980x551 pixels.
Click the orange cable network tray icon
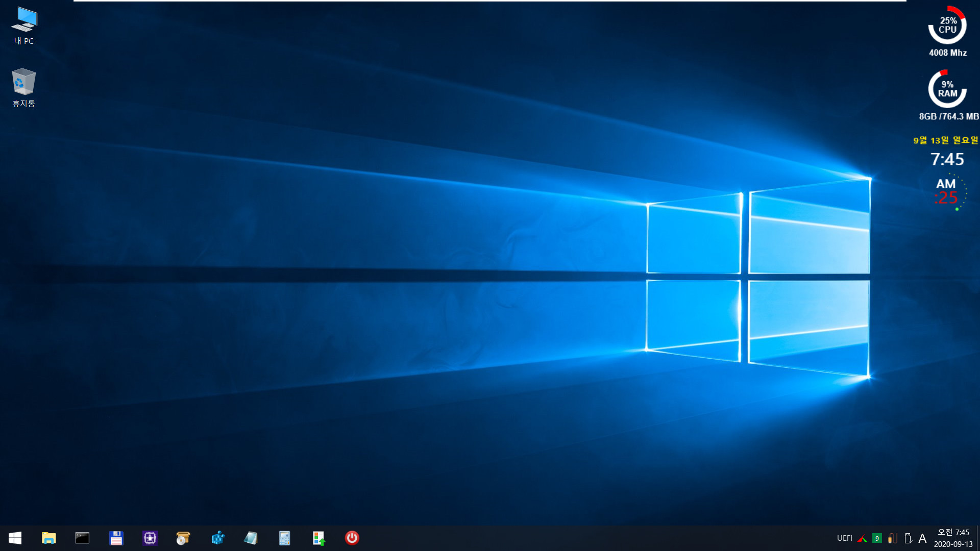point(893,538)
